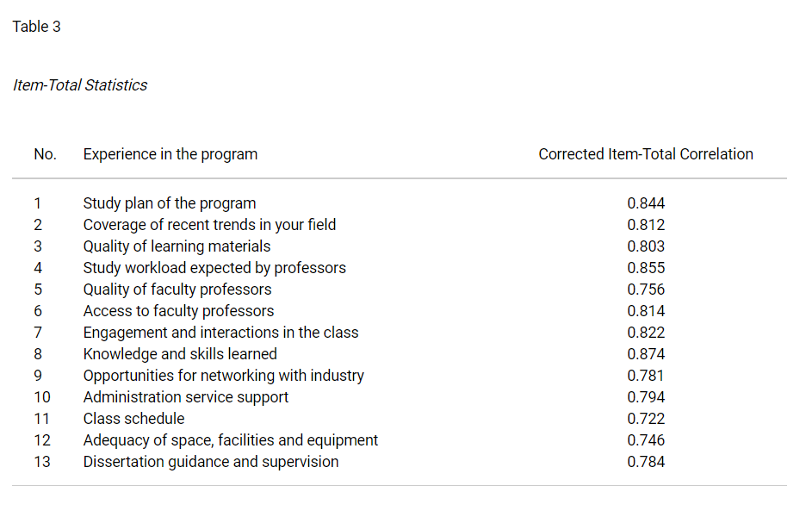Click Adequacy of space, facilities and equipment
Viewport: 812px width, 517px height.
[231, 440]
